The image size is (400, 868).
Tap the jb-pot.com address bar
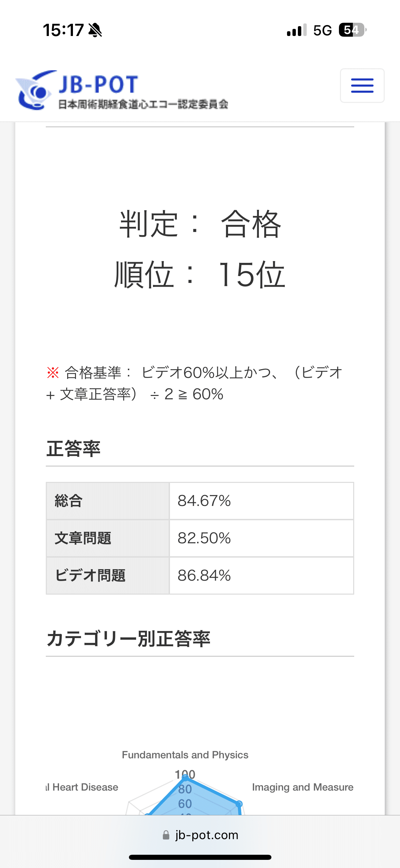tap(200, 835)
